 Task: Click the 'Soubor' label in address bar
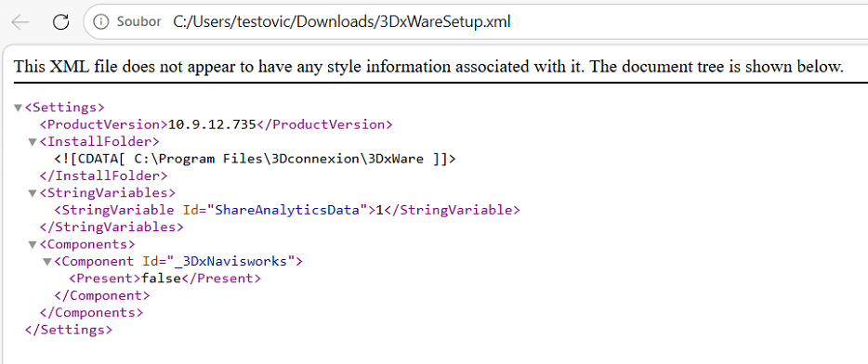click(139, 21)
